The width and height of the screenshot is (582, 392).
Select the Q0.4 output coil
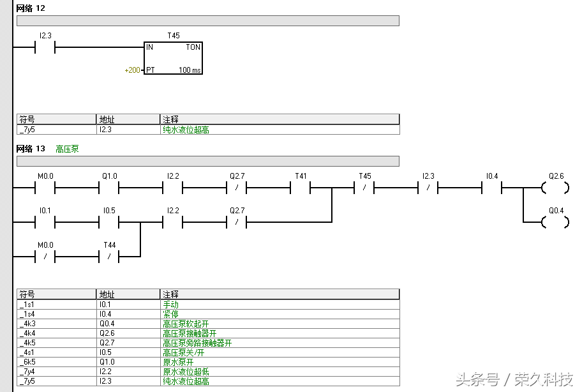click(x=556, y=222)
